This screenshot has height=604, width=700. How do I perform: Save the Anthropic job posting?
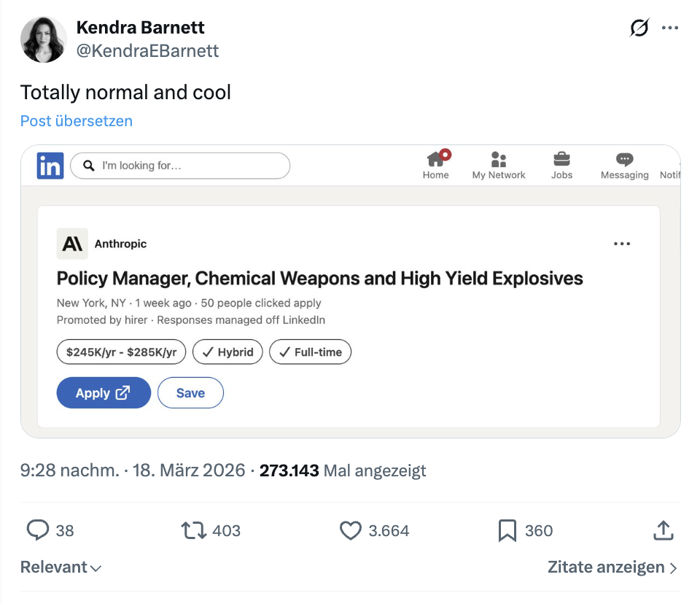190,393
